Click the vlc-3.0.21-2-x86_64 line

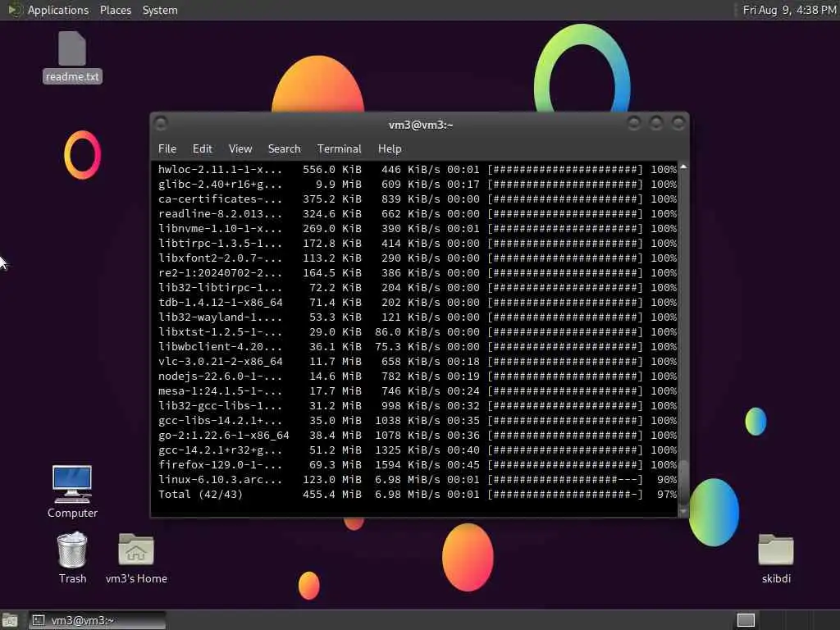coord(417,362)
